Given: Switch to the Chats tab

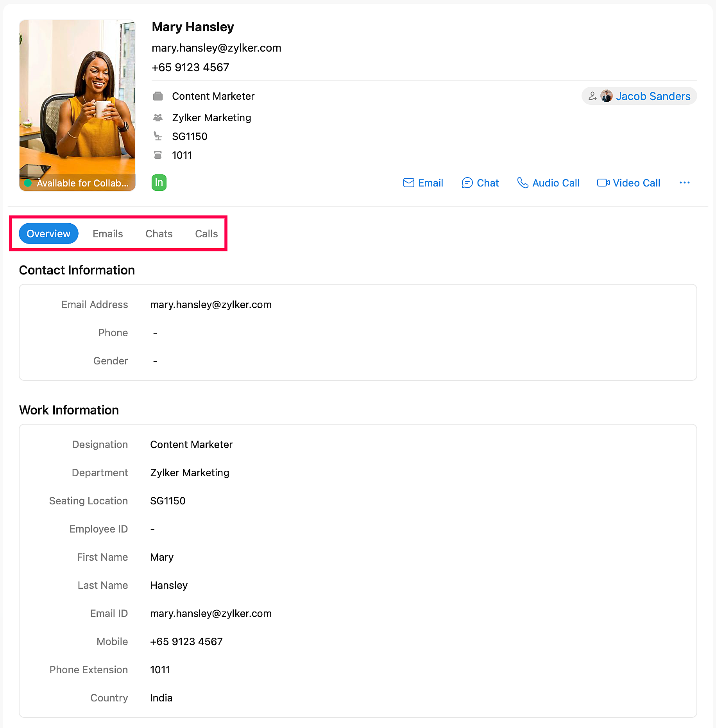Looking at the screenshot, I should coord(159,233).
